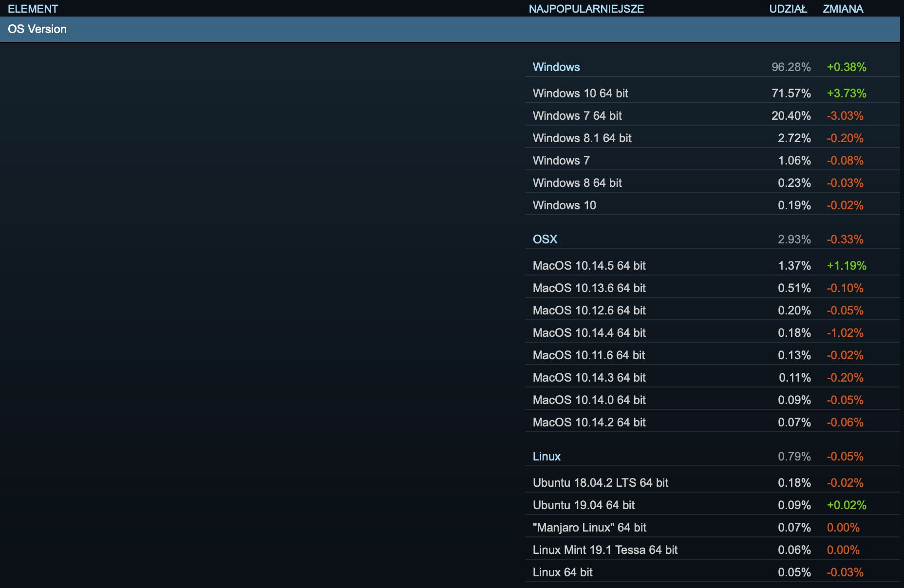
Task: Select the OSX category heading
Action: pyautogui.click(x=545, y=239)
